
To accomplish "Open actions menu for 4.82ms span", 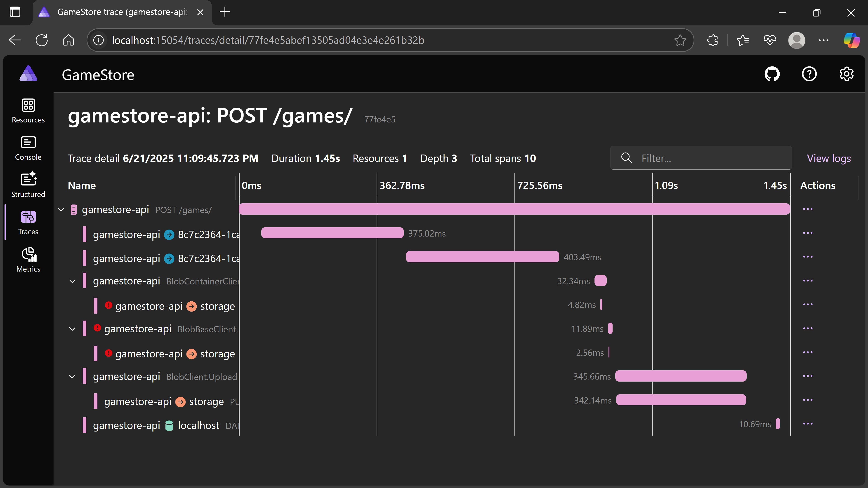I will click(x=808, y=305).
